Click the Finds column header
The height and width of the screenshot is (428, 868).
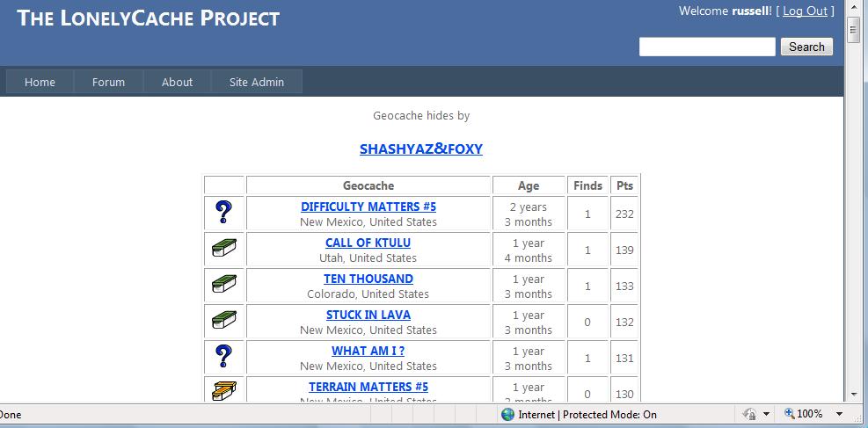point(587,185)
